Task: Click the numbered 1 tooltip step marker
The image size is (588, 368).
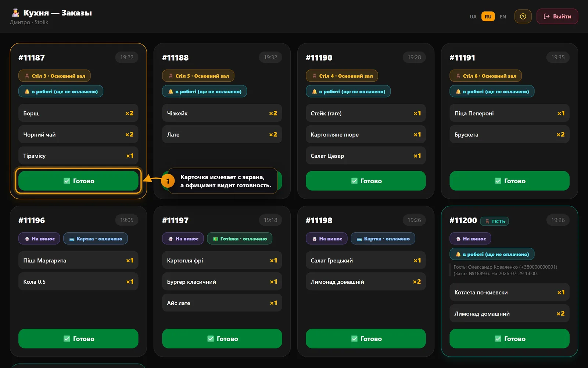Action: tap(168, 181)
